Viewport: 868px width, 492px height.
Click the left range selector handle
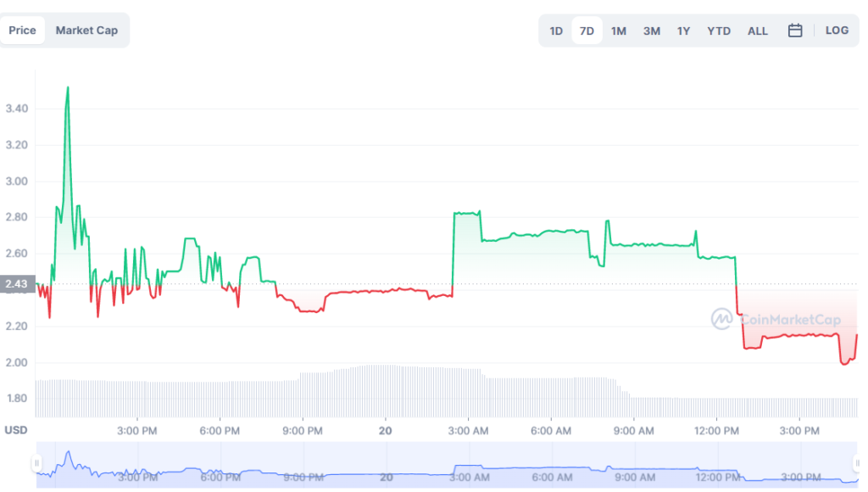[x=37, y=463]
